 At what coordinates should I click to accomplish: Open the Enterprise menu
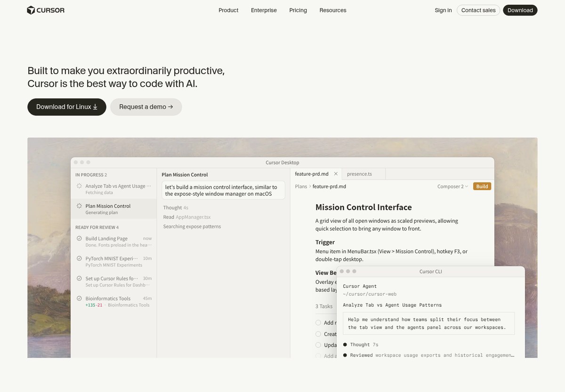click(x=264, y=10)
